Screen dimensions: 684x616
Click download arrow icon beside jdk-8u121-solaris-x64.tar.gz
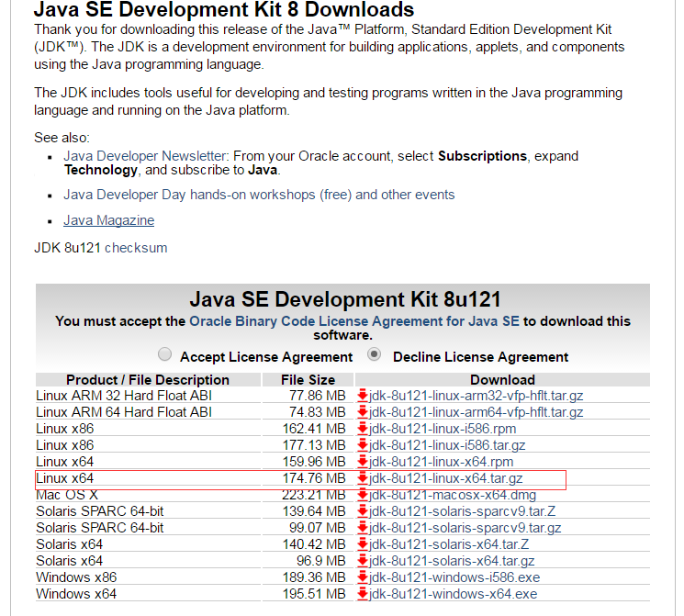(x=362, y=561)
